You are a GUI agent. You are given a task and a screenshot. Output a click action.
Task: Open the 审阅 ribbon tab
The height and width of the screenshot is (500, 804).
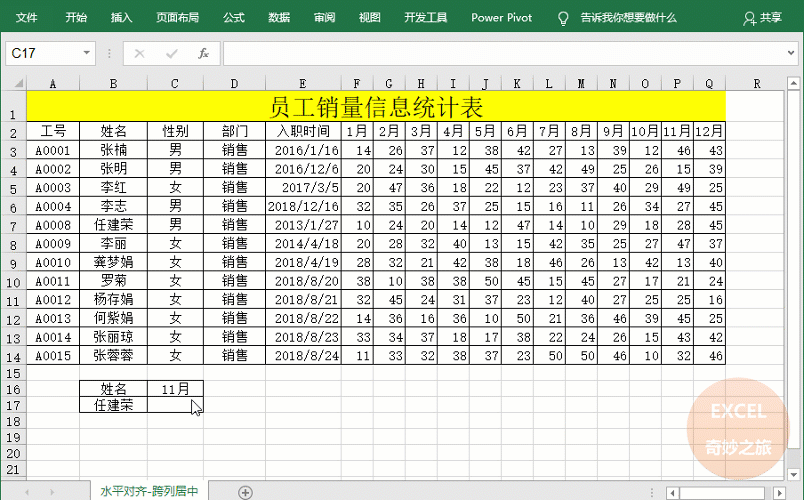click(x=325, y=17)
